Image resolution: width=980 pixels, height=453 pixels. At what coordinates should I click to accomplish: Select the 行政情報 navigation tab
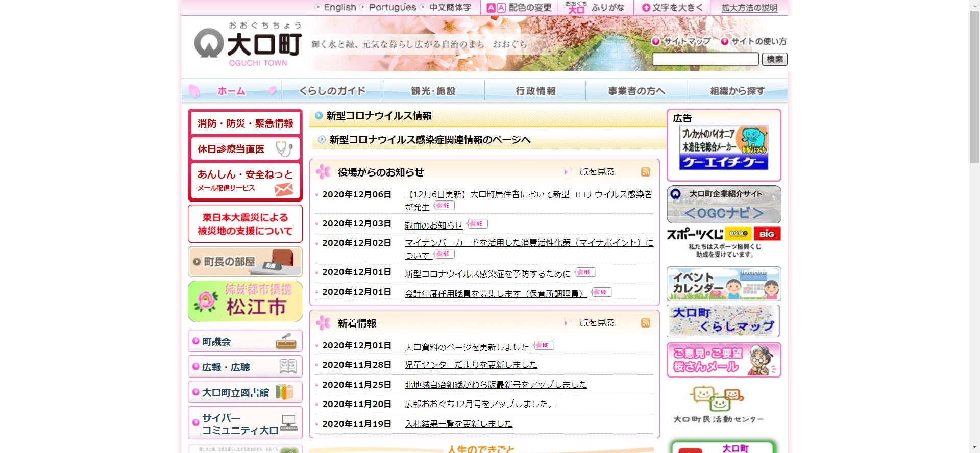[x=535, y=91]
